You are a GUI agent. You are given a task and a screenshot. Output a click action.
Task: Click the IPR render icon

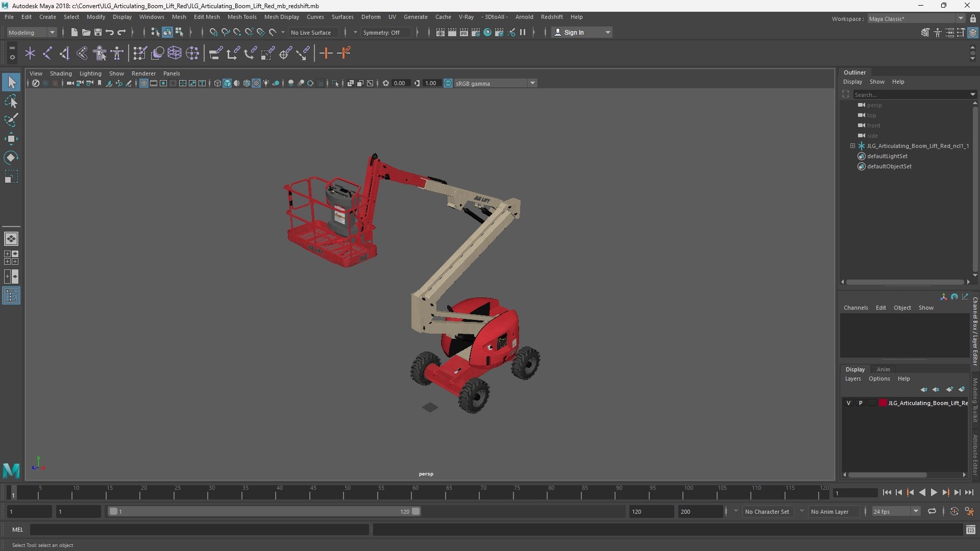point(464,32)
